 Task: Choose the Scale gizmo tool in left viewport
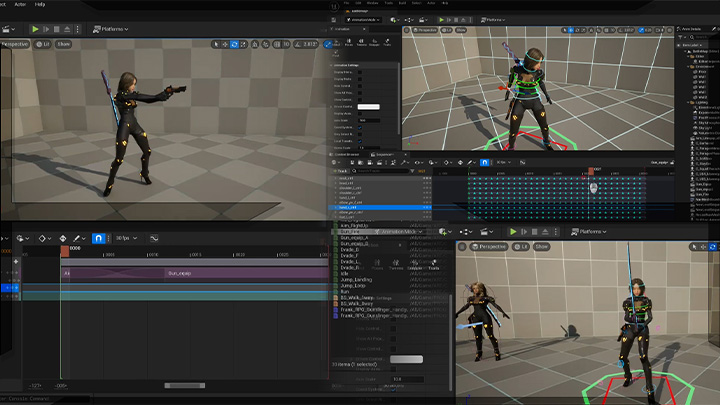[243, 45]
